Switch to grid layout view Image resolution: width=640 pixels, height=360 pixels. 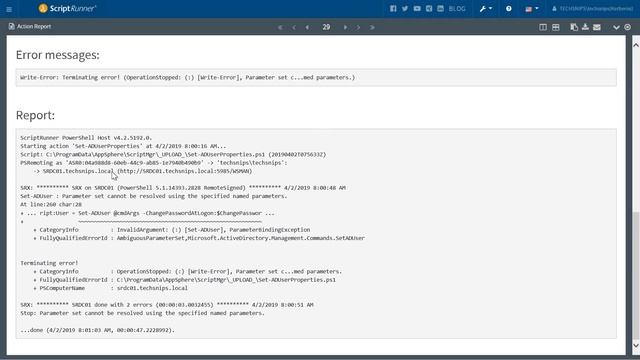556,27
